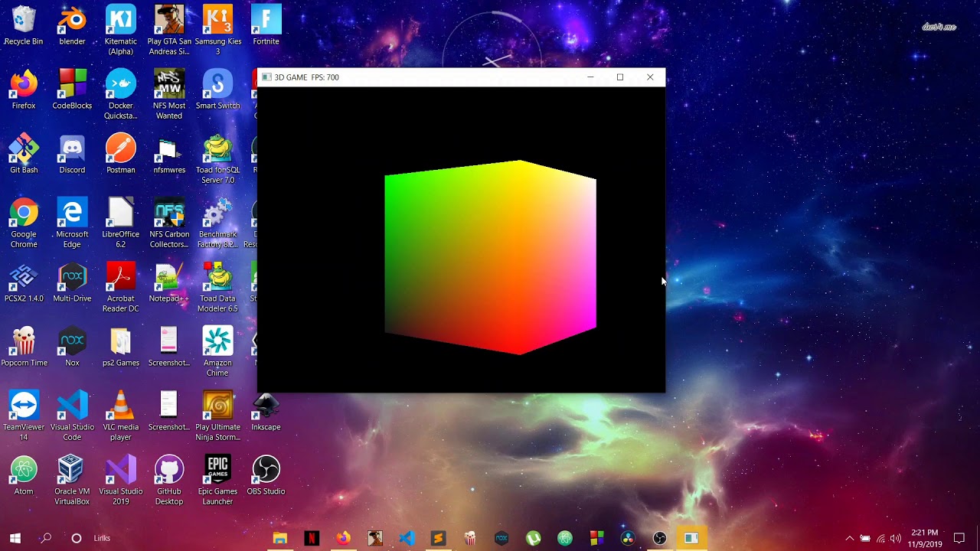Open Visual Studio 2019 desktop shortcut
Viewport: 980px width, 551px height.
point(120,481)
